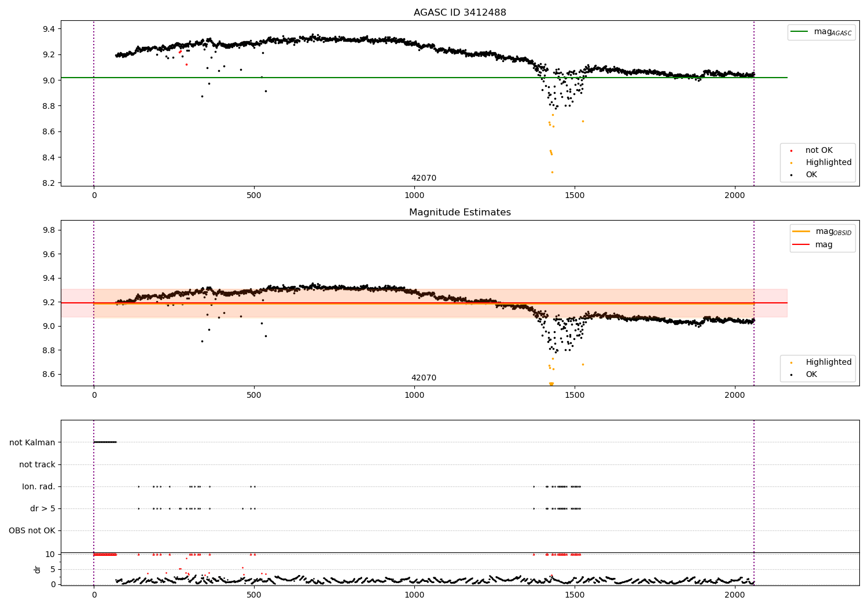Click the '8.2' y-tick in top plot
Image resolution: width=868 pixels, height=608 pixels.
49,184
